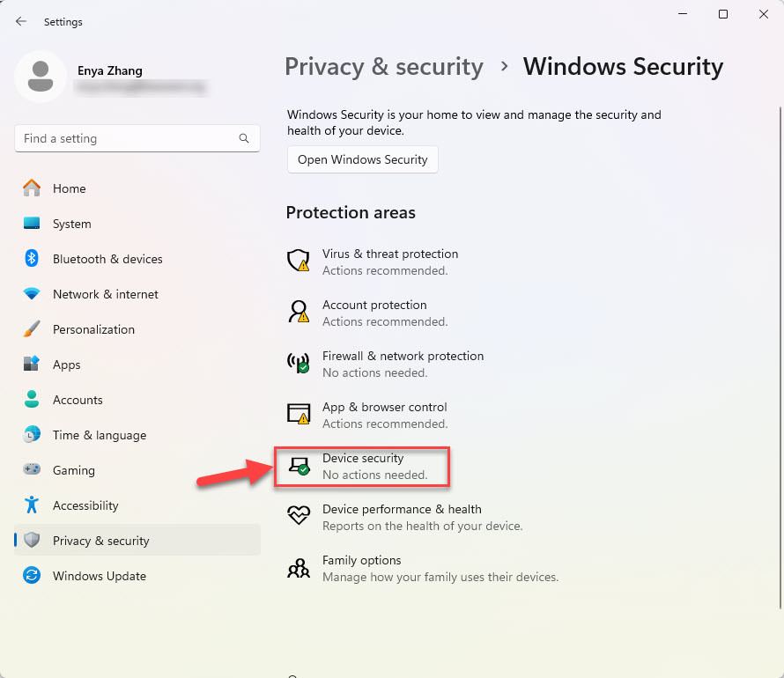Image resolution: width=784 pixels, height=678 pixels.
Task: Click the Find a setting search box
Action: pyautogui.click(x=128, y=139)
